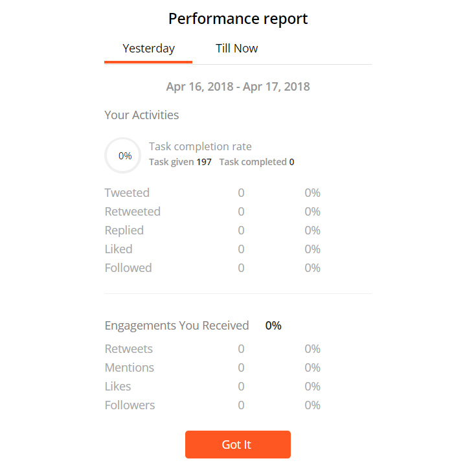Image resolution: width=476 pixels, height=463 pixels.
Task: Click the Mentions engagement label
Action: point(130,368)
